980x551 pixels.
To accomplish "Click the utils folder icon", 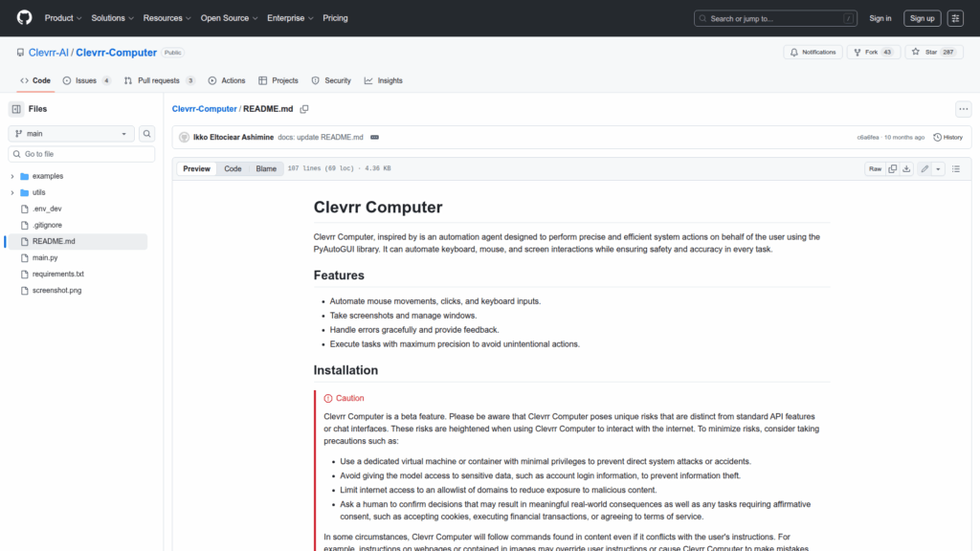I will click(24, 192).
